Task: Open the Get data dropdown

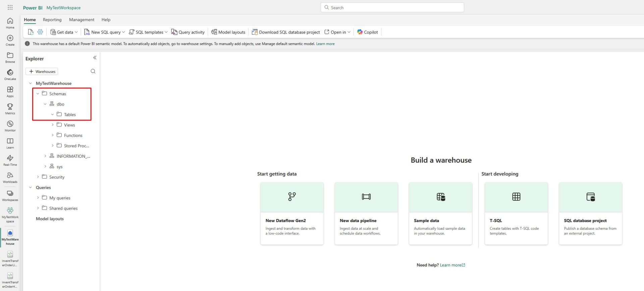Action: [64, 32]
